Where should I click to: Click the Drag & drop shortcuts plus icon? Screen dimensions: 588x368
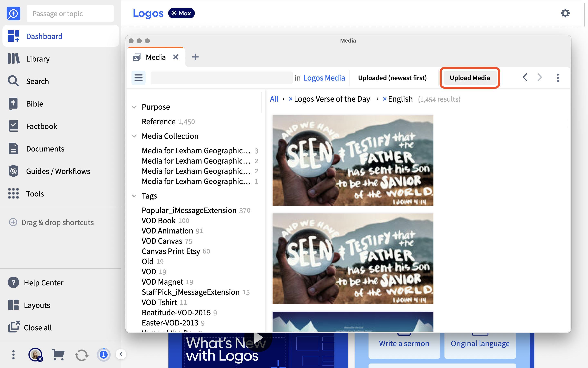13,222
